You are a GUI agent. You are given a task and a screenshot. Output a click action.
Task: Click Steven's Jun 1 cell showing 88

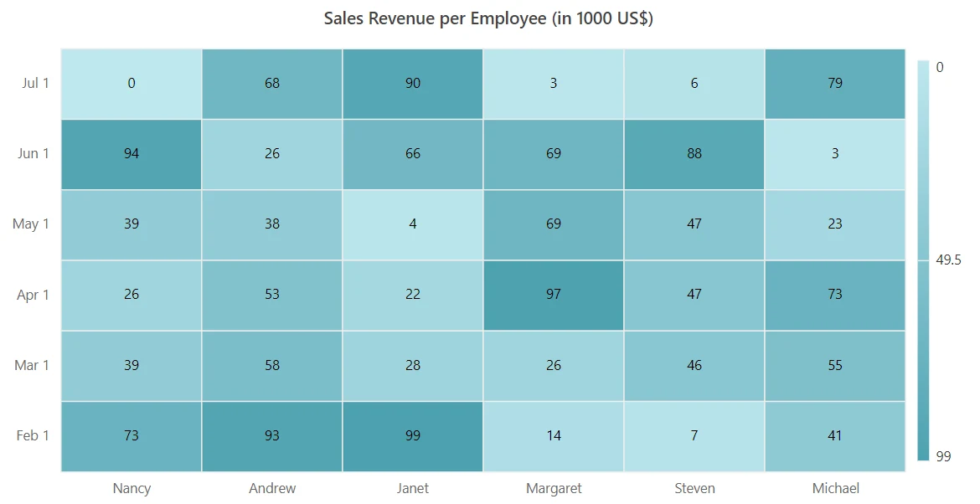(x=694, y=154)
